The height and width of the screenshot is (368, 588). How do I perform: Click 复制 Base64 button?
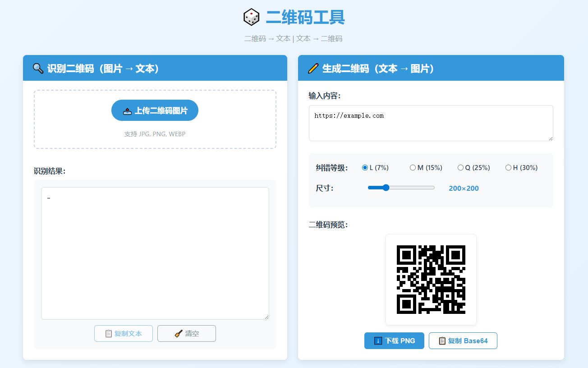[x=463, y=340]
